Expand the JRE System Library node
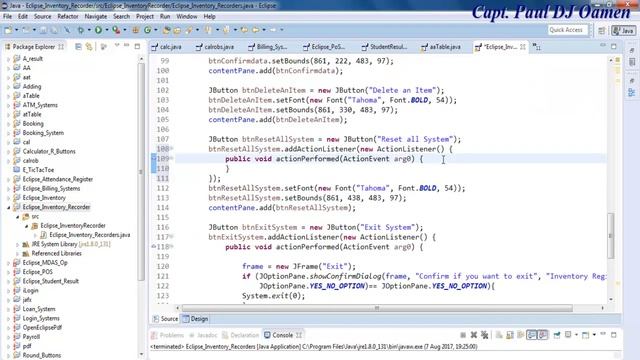This screenshot has height=360, width=640. pos(18,244)
